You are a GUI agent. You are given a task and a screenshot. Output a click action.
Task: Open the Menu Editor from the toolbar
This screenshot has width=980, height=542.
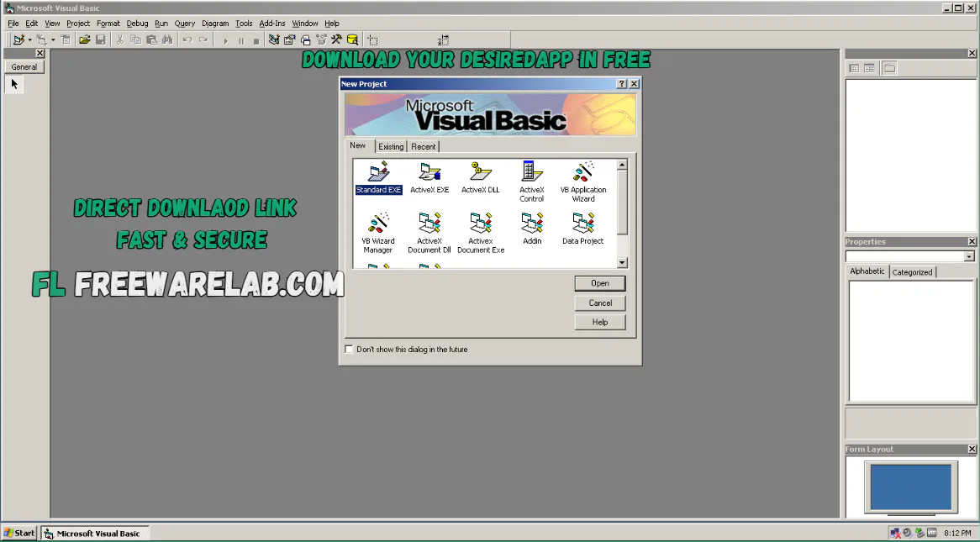click(66, 39)
